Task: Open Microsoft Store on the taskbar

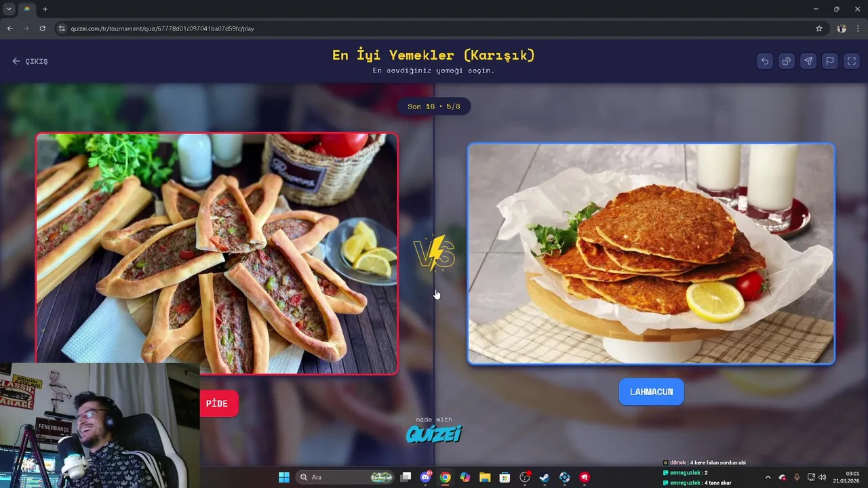Action: tap(505, 477)
